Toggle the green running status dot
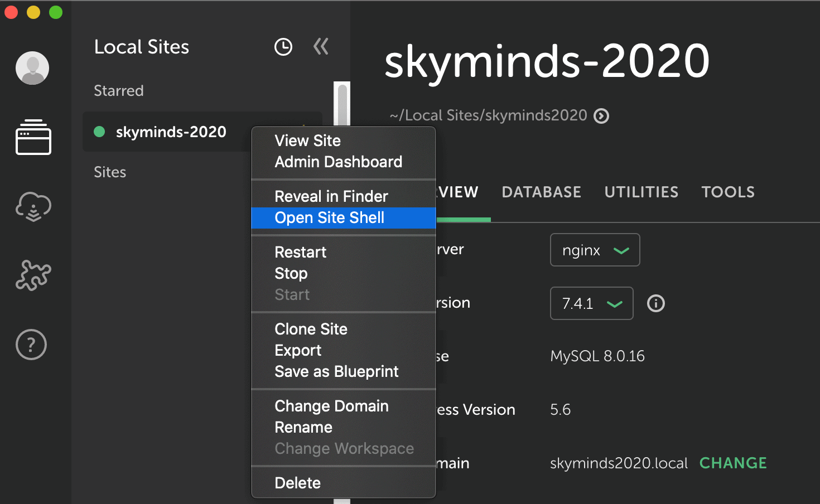The image size is (820, 504). (99, 132)
